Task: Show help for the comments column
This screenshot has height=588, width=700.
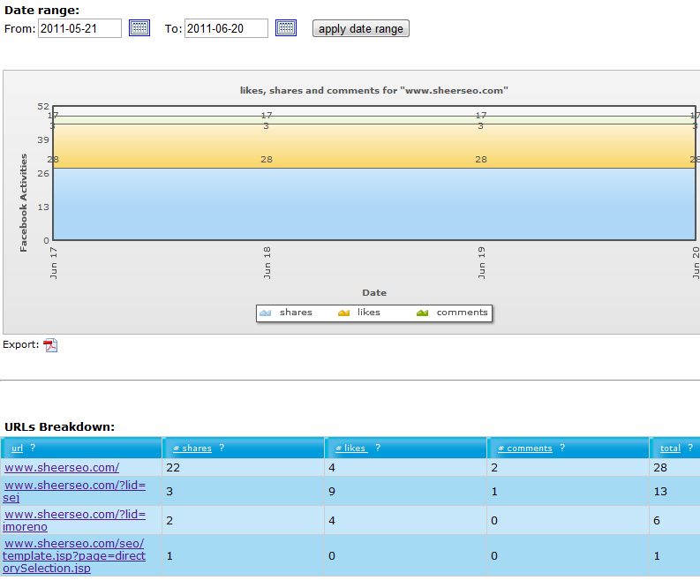Action: point(562,448)
